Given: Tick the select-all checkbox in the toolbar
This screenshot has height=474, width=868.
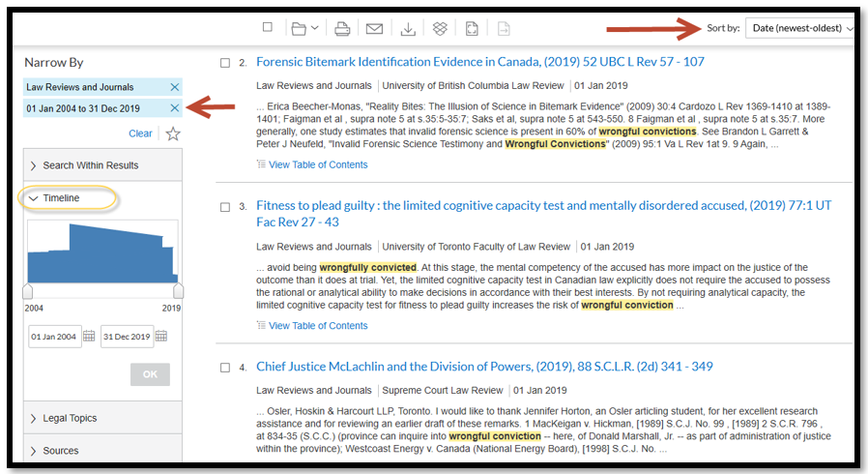Looking at the screenshot, I should tap(268, 27).
